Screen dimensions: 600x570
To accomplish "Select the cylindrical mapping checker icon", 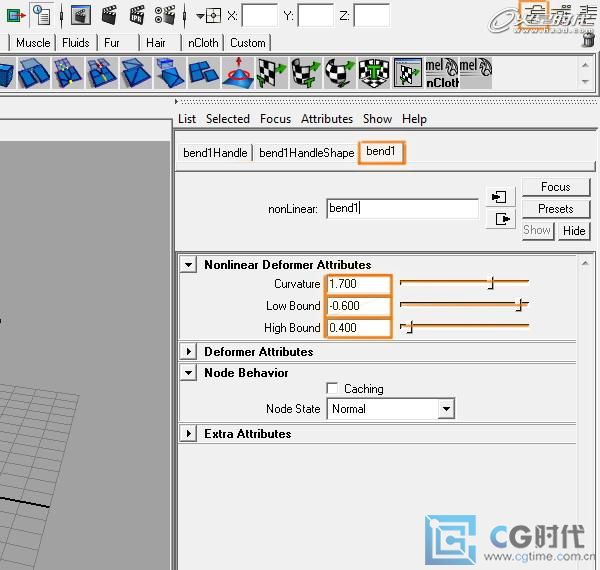I will (x=305, y=73).
